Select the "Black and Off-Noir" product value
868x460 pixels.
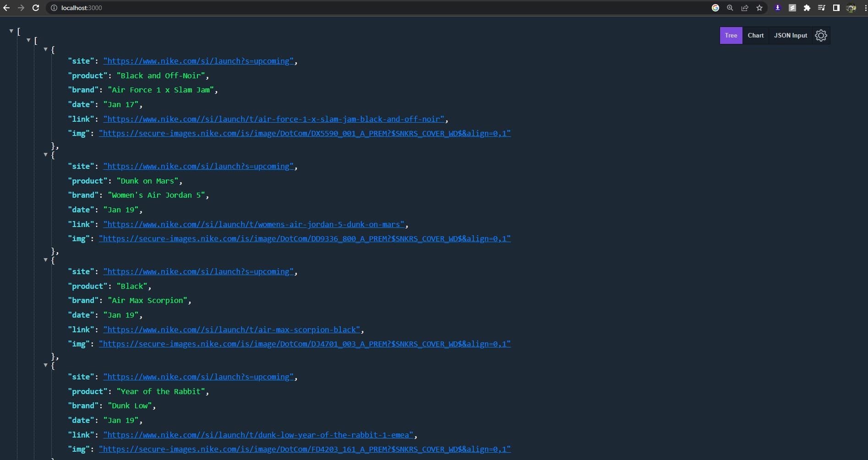(161, 76)
